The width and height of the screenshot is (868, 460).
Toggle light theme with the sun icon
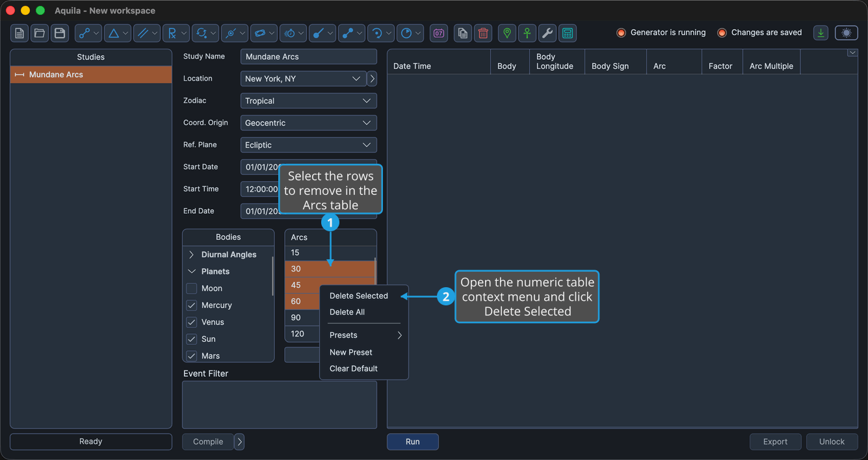point(847,33)
